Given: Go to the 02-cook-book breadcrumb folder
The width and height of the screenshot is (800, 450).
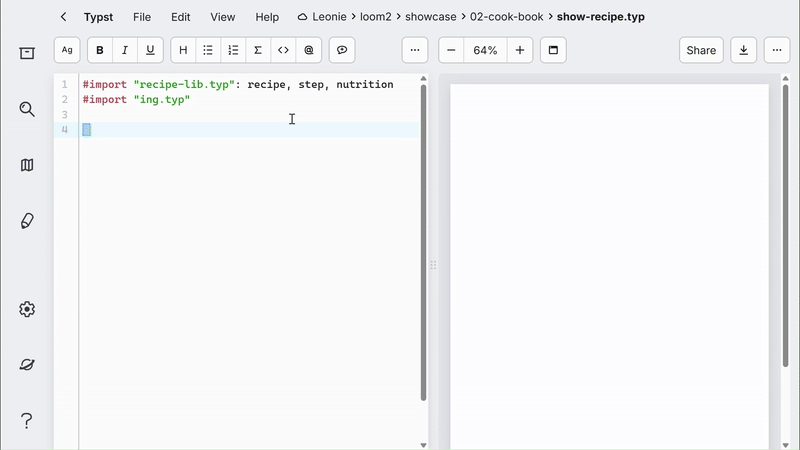Looking at the screenshot, I should pos(505,17).
